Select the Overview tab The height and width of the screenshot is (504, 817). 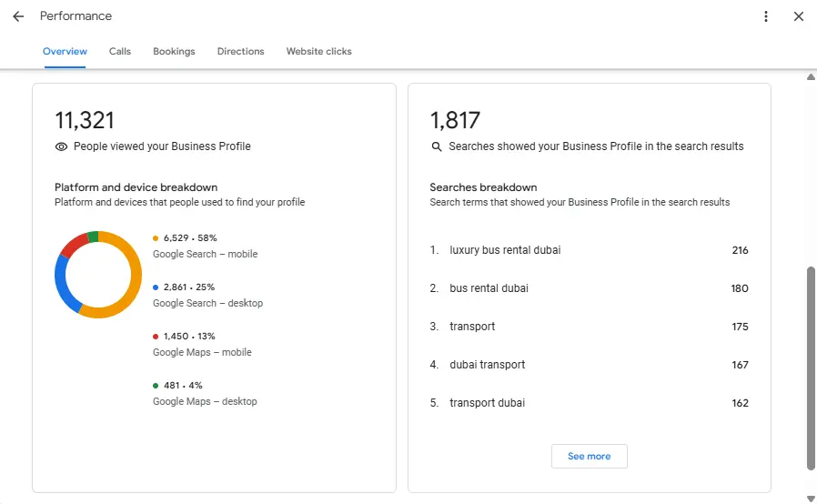click(65, 52)
